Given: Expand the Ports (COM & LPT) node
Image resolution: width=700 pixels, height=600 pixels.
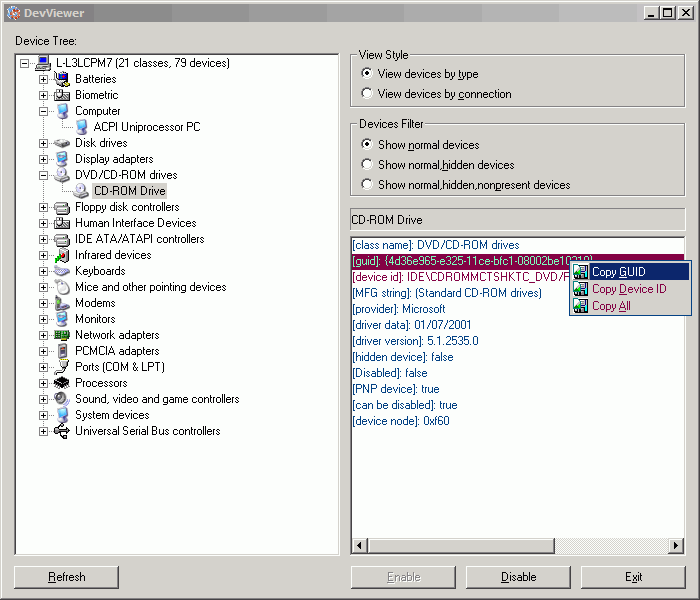Looking at the screenshot, I should pyautogui.click(x=43, y=367).
